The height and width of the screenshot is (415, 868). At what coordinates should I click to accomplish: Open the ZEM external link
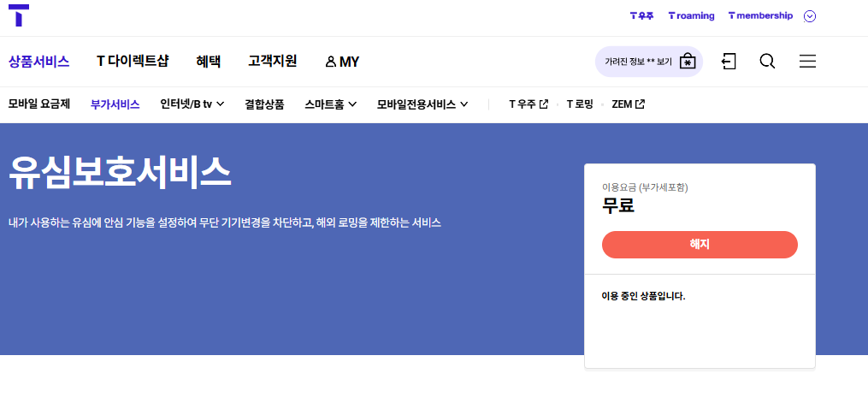pos(629,104)
